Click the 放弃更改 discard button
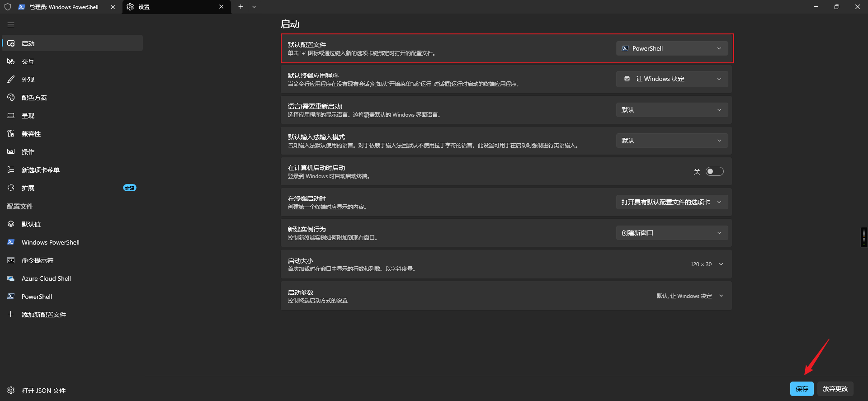 (x=835, y=389)
